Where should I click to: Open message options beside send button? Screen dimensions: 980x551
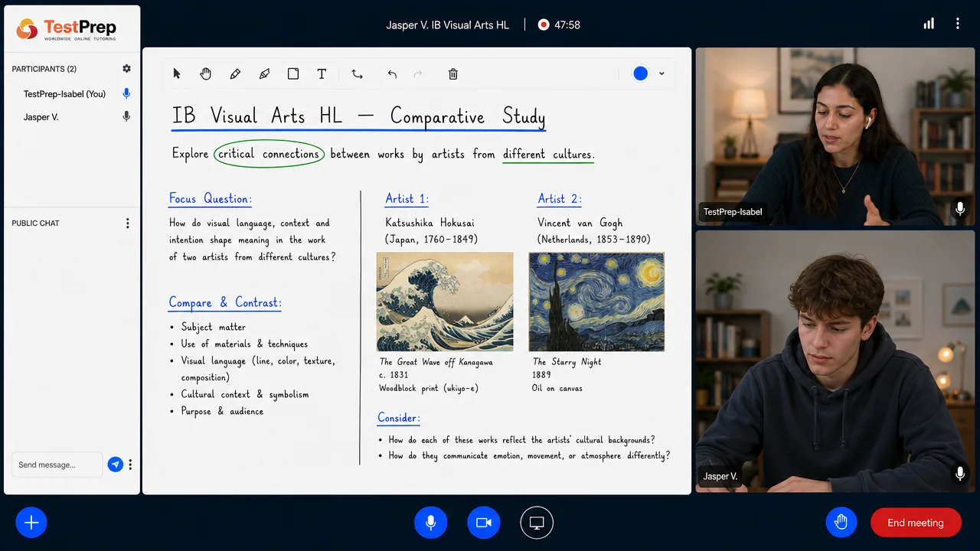[130, 465]
